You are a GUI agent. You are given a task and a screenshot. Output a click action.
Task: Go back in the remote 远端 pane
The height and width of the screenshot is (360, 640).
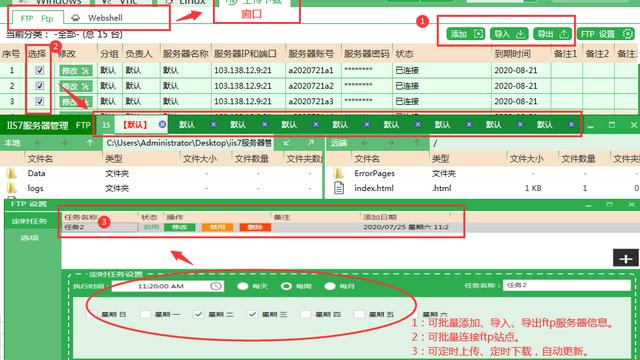coord(364,143)
